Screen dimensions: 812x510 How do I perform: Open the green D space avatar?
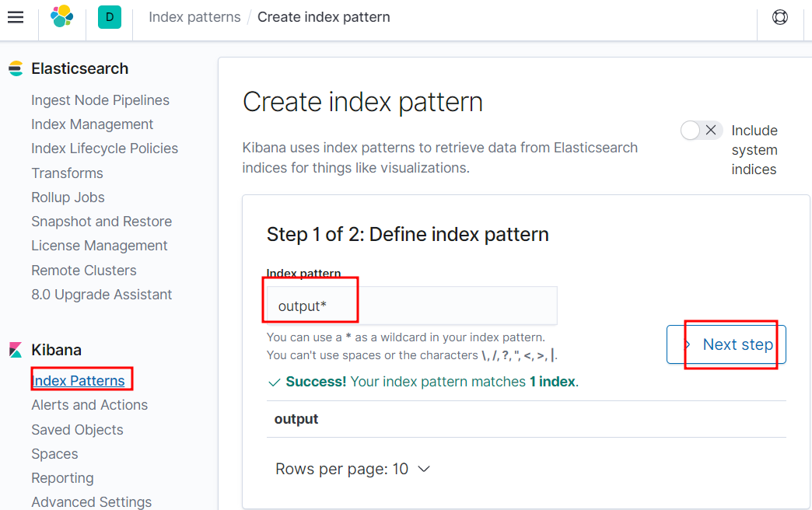click(x=110, y=17)
